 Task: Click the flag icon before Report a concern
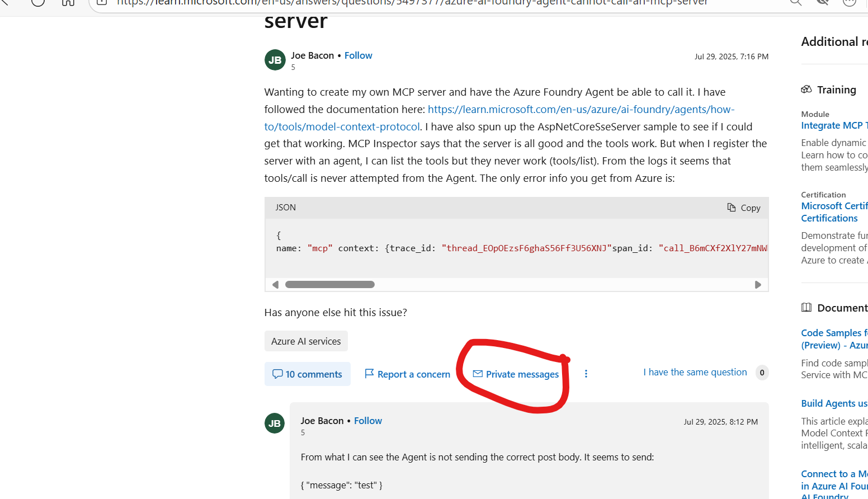[369, 373]
